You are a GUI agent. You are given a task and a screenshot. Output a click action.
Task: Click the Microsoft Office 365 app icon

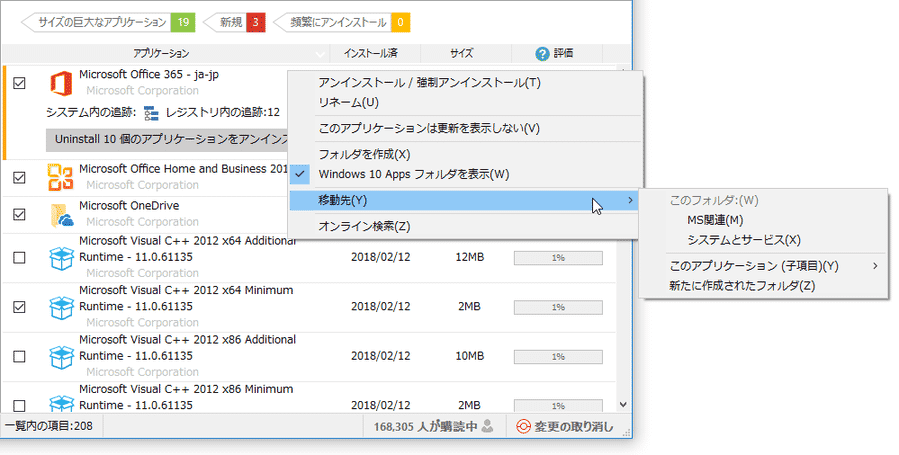point(61,83)
